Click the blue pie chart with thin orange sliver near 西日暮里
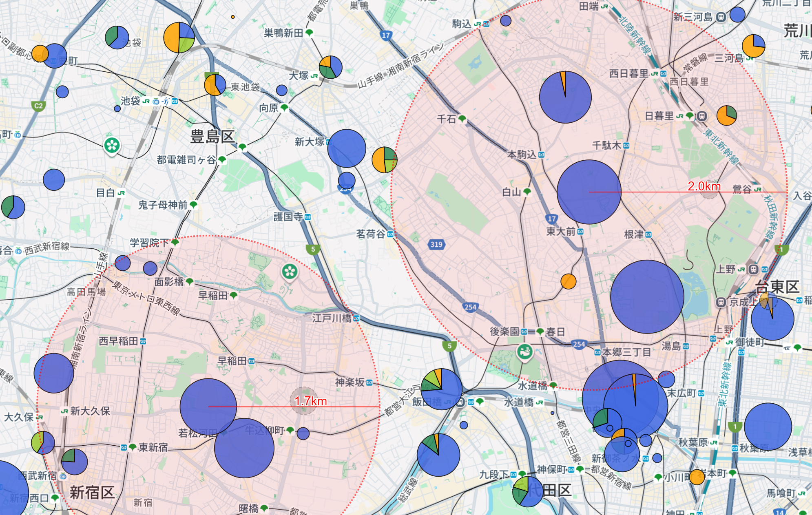This screenshot has height=515, width=812. coord(565,97)
